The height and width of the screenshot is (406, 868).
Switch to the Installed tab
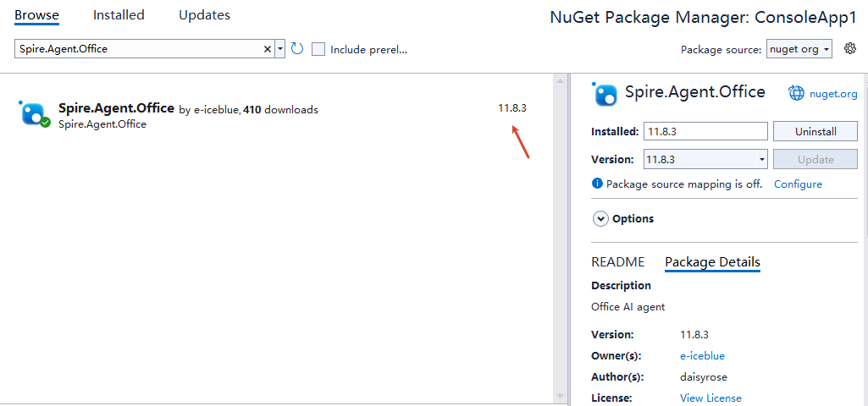tap(119, 15)
